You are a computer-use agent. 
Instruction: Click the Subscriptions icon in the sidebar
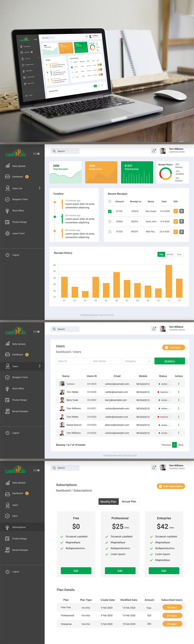click(x=8, y=527)
